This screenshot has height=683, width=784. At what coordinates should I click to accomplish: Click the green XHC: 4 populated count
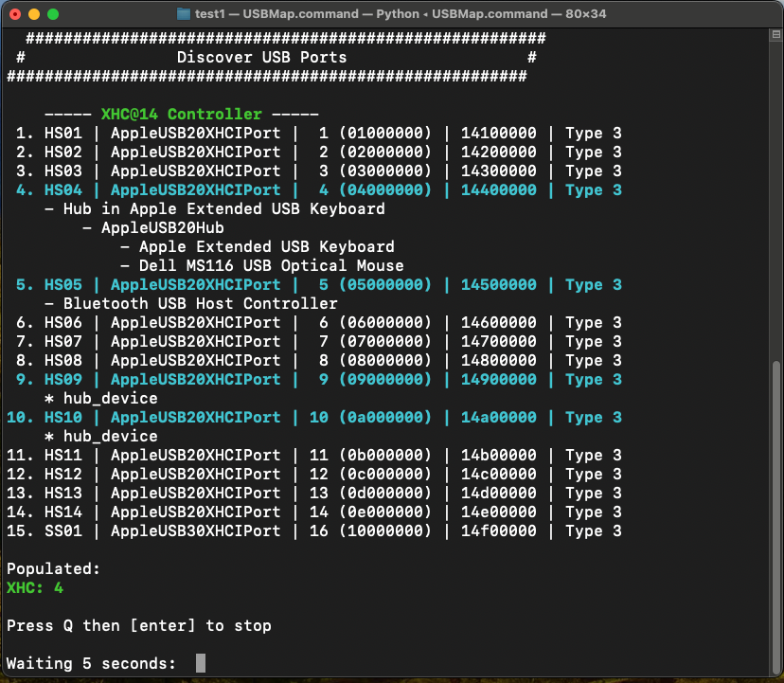coord(35,587)
